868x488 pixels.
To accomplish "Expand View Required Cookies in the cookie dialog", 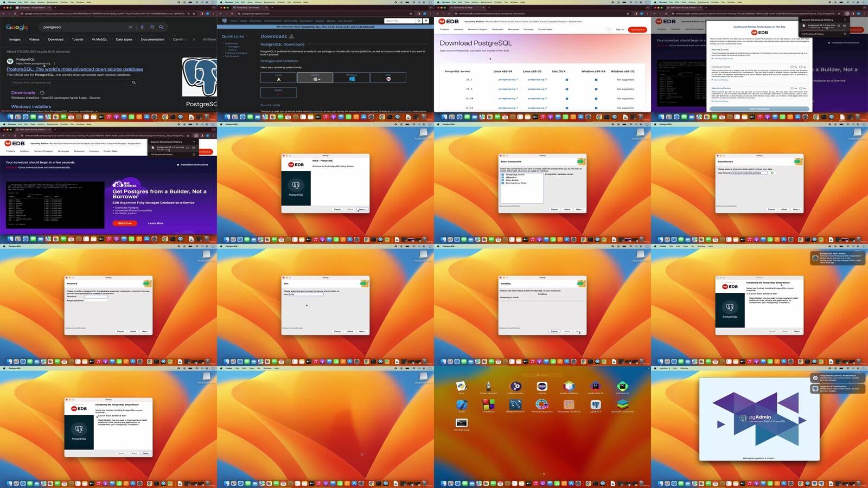I will [722, 59].
